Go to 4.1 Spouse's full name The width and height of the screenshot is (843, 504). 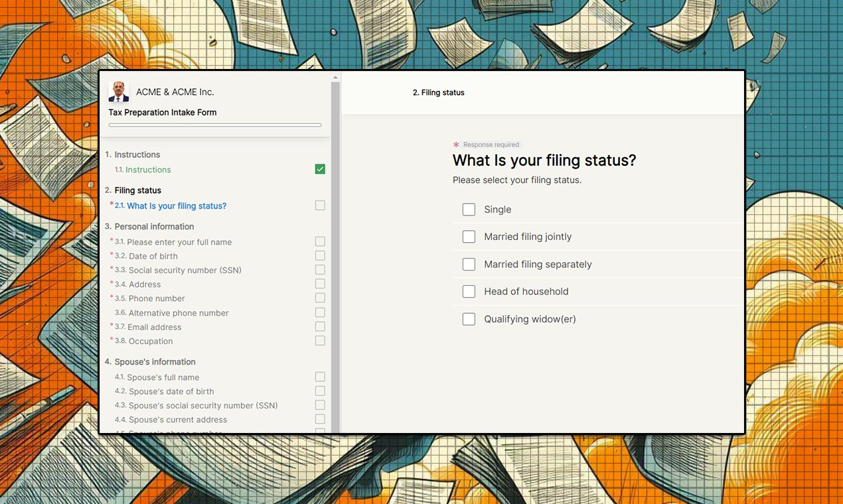pos(157,377)
